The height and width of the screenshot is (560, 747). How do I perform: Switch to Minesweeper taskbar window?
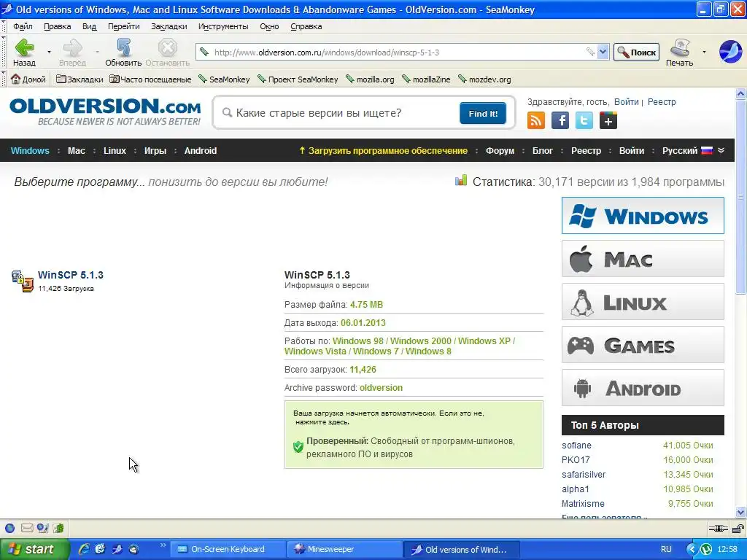pos(344,549)
